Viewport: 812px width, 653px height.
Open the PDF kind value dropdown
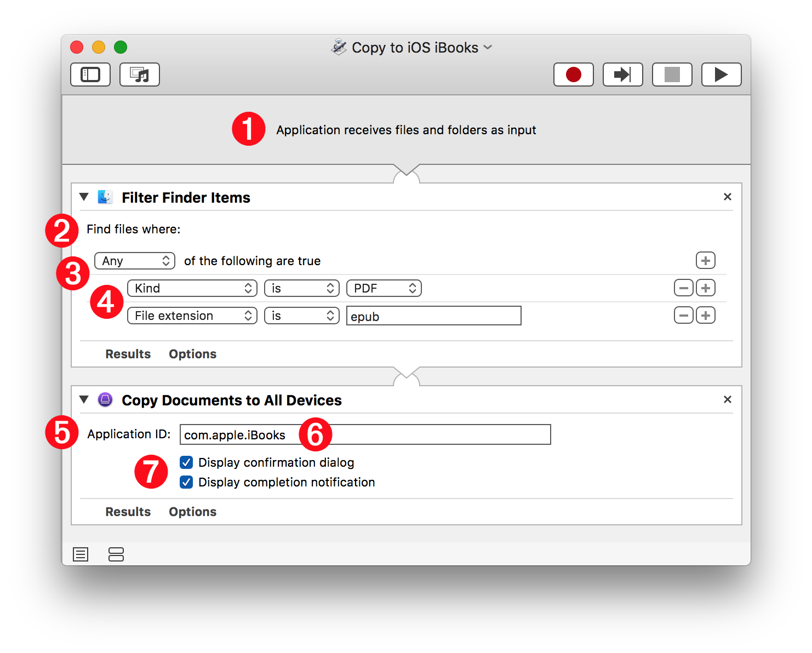[384, 288]
